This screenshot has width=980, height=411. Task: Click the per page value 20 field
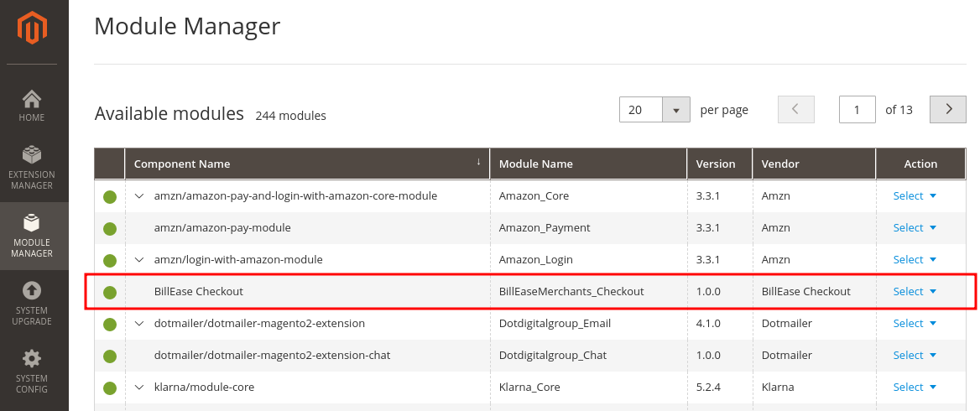coord(641,110)
